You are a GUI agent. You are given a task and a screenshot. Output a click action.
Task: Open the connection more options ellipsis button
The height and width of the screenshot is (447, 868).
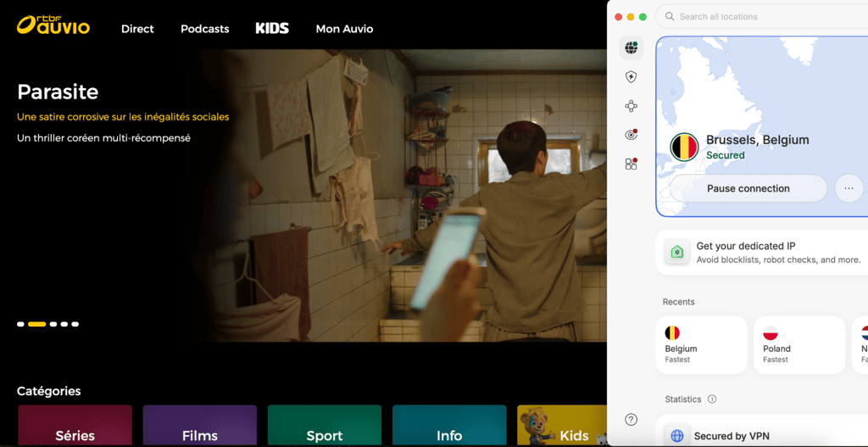pos(849,188)
